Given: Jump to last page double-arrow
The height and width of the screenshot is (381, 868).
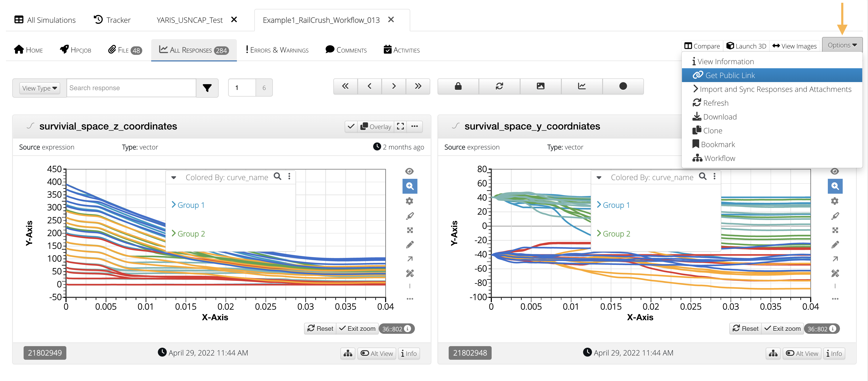Looking at the screenshot, I should pyautogui.click(x=418, y=87).
